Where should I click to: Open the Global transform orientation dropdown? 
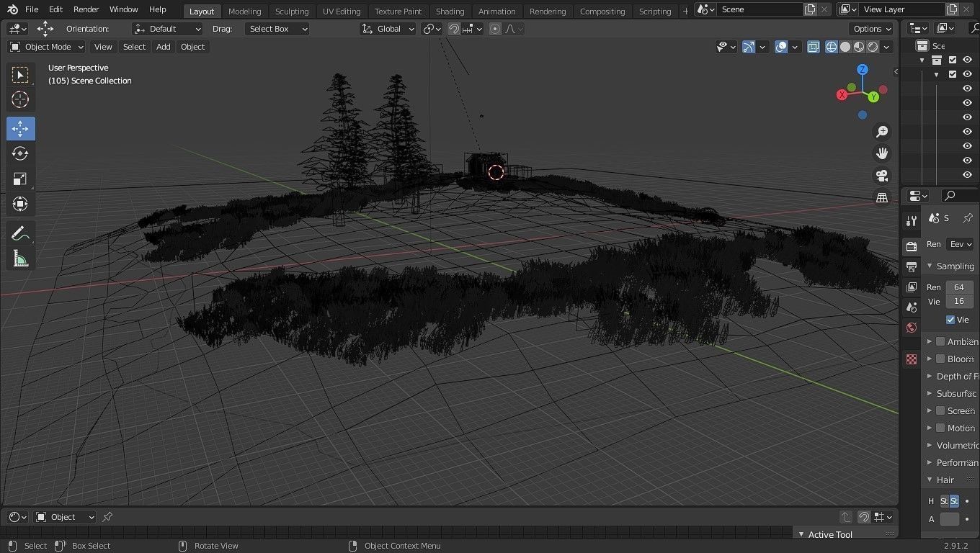[x=388, y=29]
